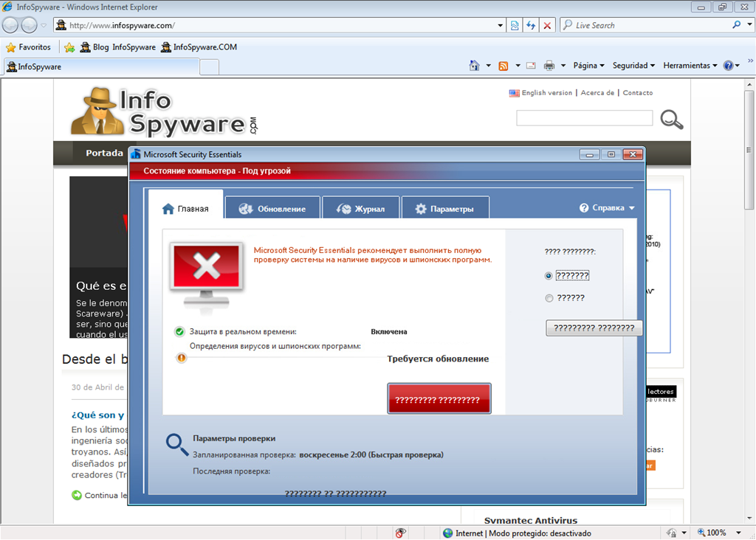Expand the address bar history dropdown
The height and width of the screenshot is (540, 756).
tap(500, 26)
